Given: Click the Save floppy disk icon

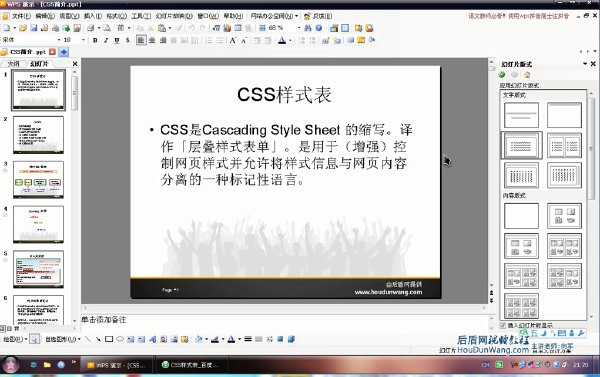Looking at the screenshot, I should 34,28.
